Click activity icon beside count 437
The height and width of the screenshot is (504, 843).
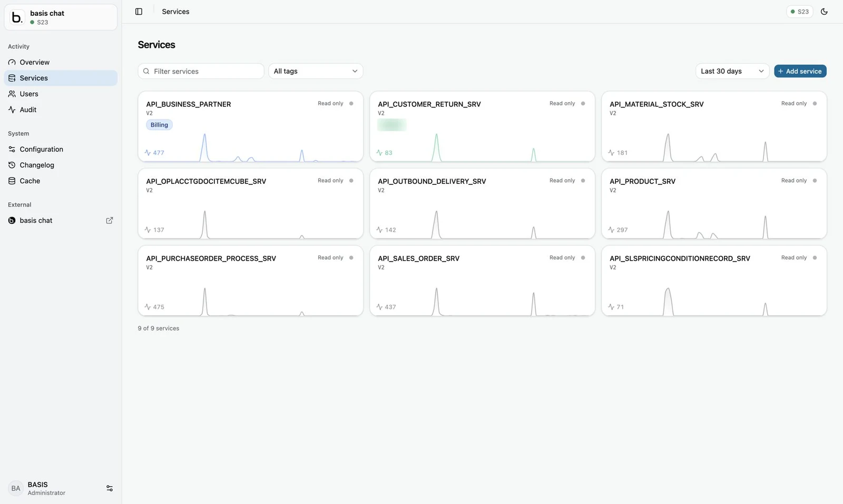(x=379, y=307)
